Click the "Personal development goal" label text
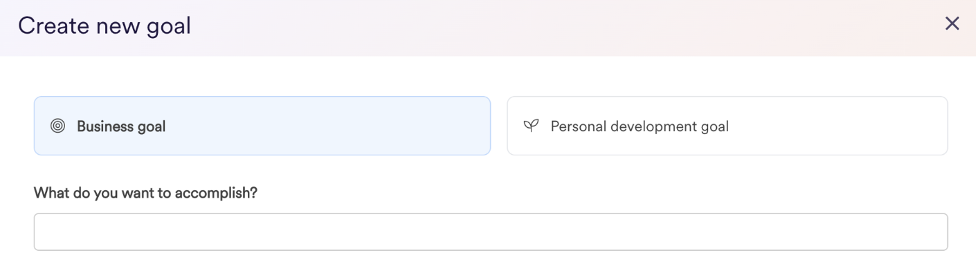Viewport: 980px width, 275px height. click(639, 126)
